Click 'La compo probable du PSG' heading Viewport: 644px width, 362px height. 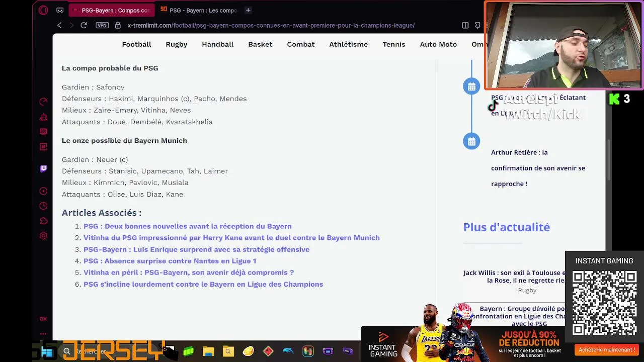[x=110, y=68]
